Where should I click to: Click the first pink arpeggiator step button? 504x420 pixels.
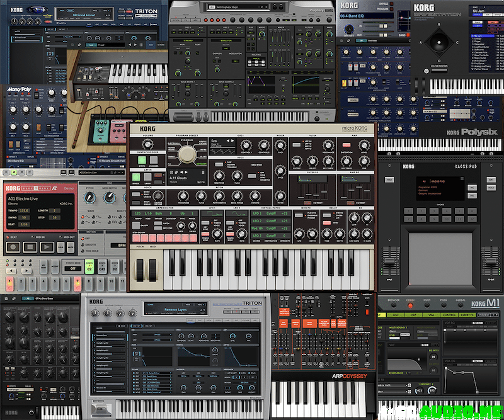click(x=136, y=238)
